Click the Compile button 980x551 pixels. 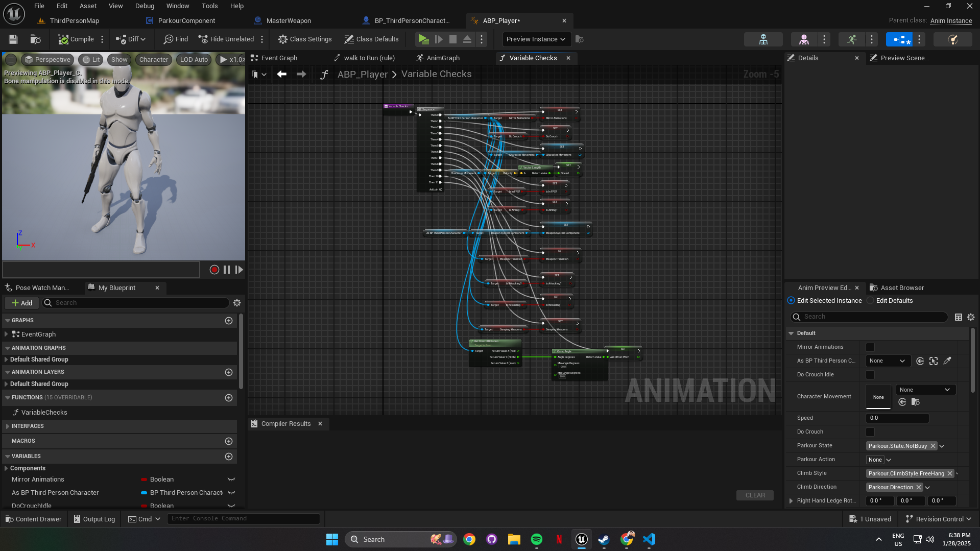click(76, 39)
